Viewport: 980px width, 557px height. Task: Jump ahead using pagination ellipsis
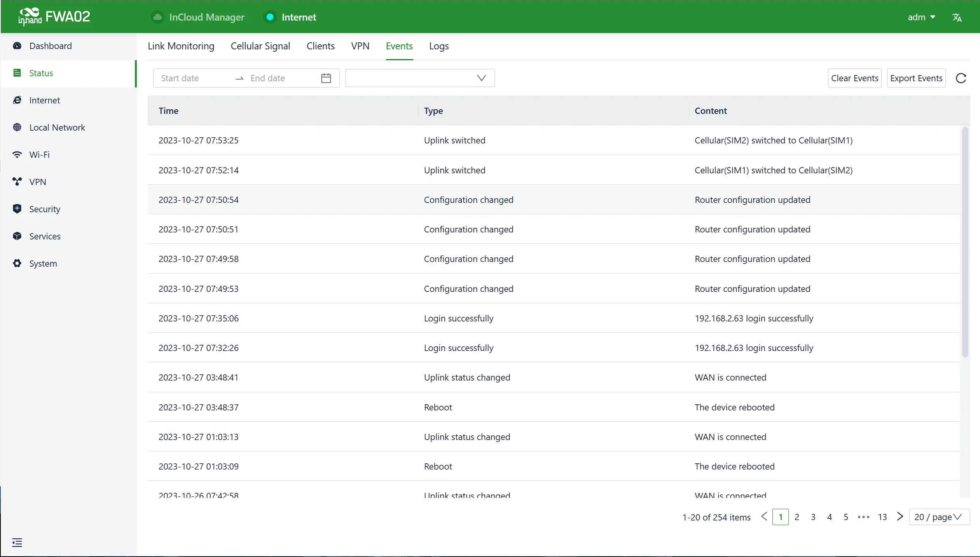[863, 517]
